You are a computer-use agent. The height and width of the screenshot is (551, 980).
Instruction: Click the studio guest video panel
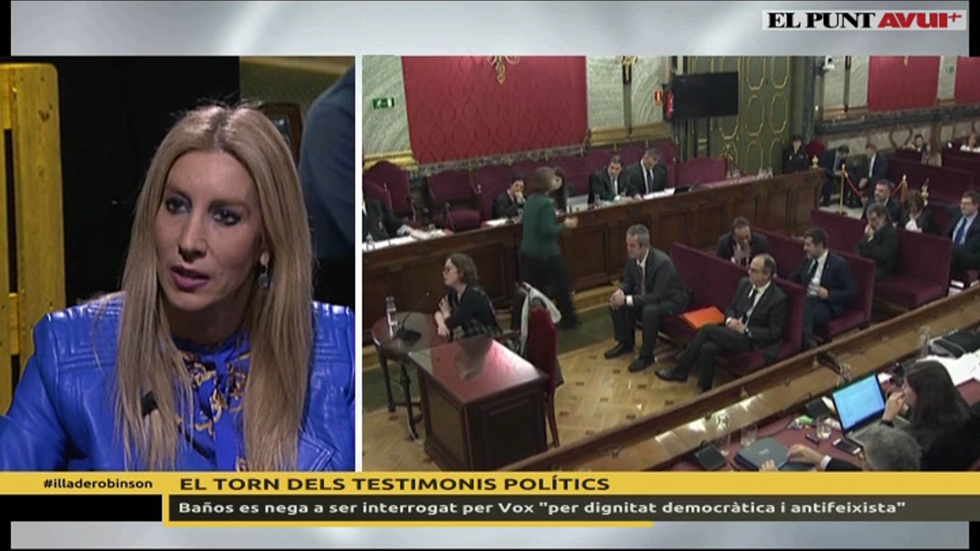[177, 263]
